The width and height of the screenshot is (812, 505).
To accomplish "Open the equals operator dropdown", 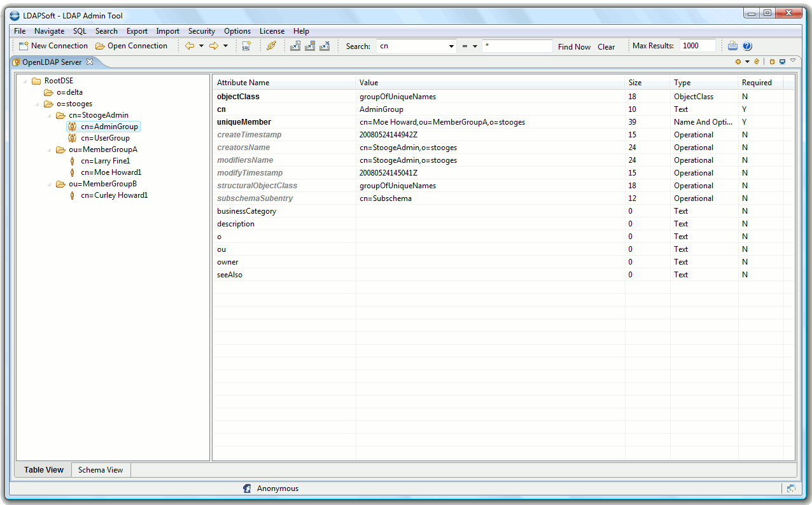I will tap(475, 46).
